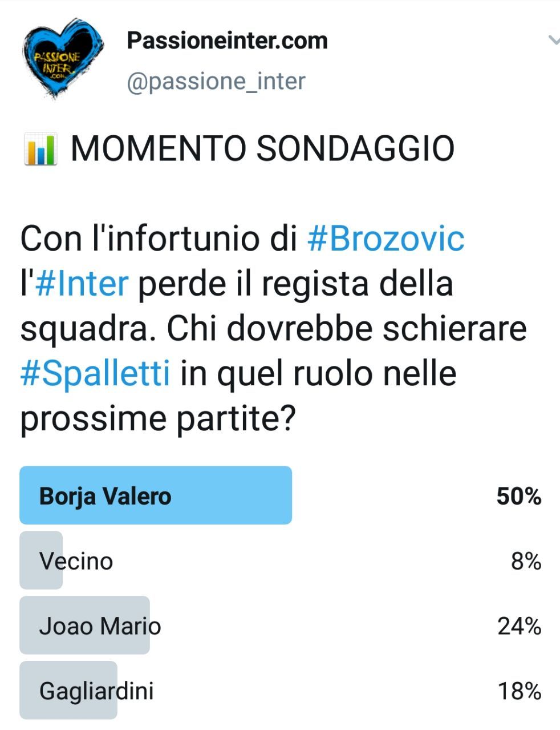Open the #Brozovic hashtag

385,239
